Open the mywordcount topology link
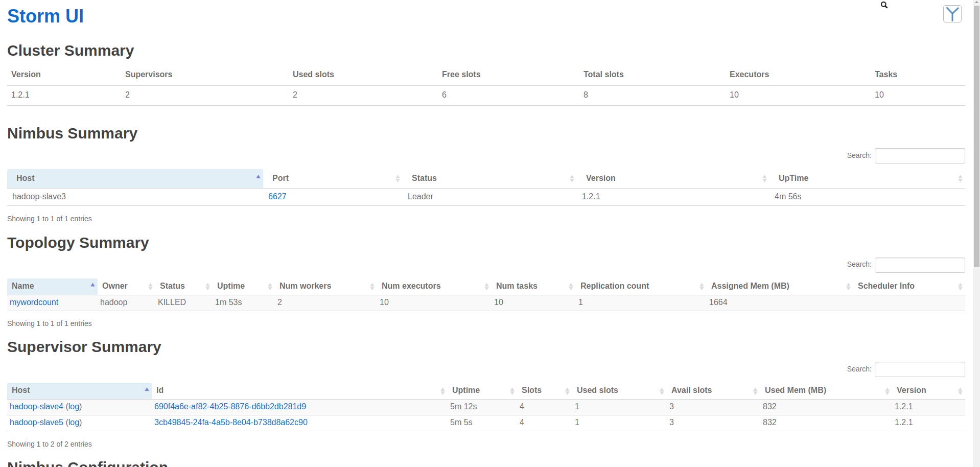The width and height of the screenshot is (980, 467). [34, 302]
